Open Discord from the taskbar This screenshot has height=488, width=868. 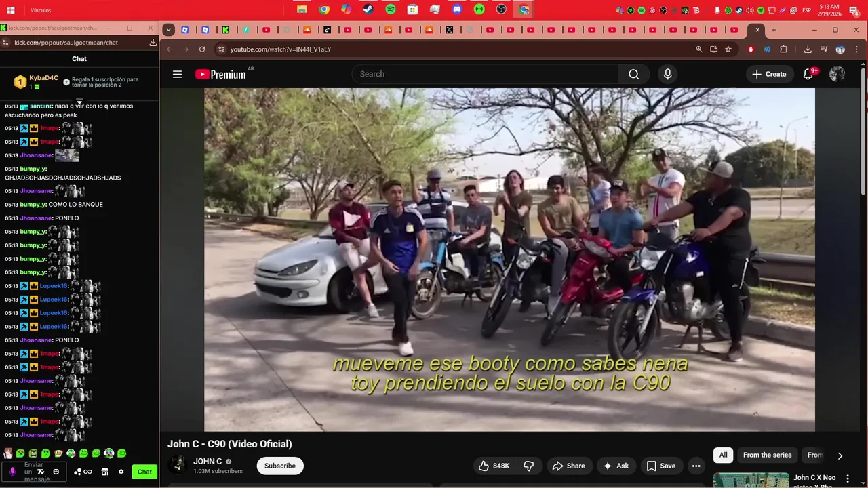click(x=457, y=9)
